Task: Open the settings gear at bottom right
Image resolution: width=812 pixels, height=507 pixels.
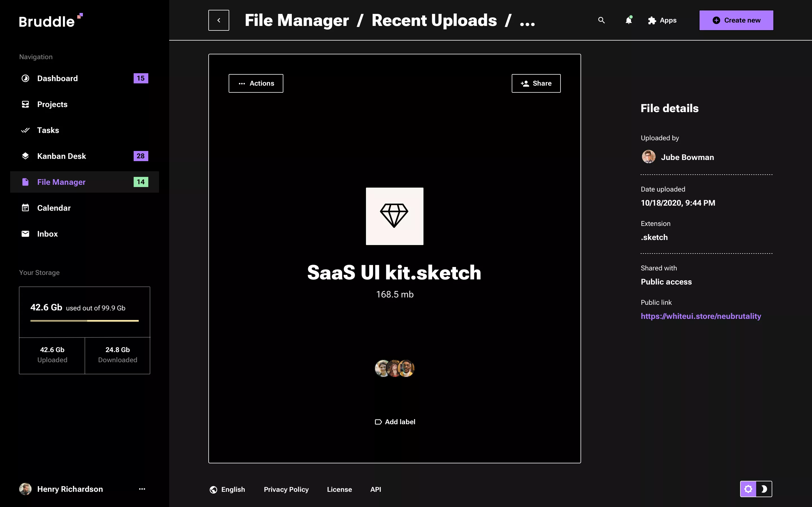Action: click(749, 489)
